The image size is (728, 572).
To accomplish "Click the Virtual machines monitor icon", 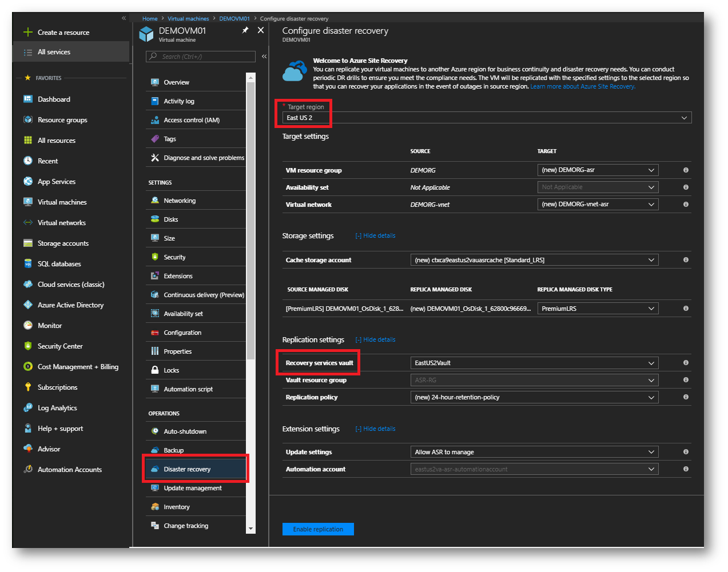I will [27, 202].
